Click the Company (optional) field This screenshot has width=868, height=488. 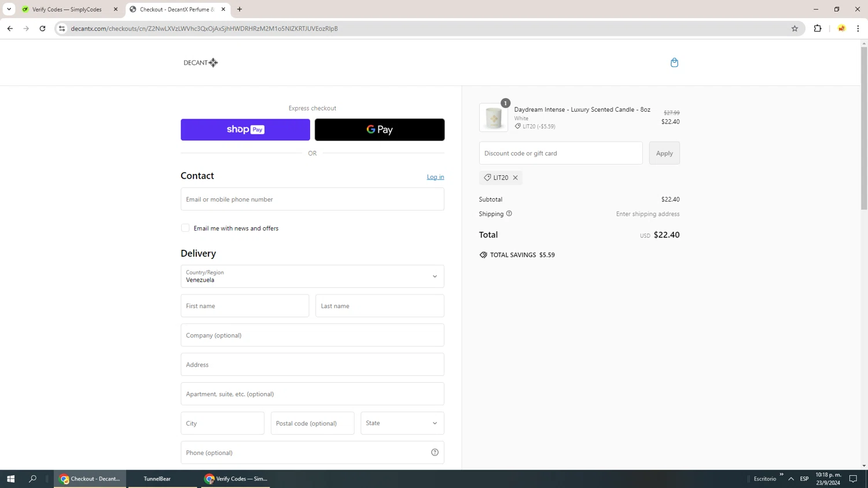click(312, 335)
